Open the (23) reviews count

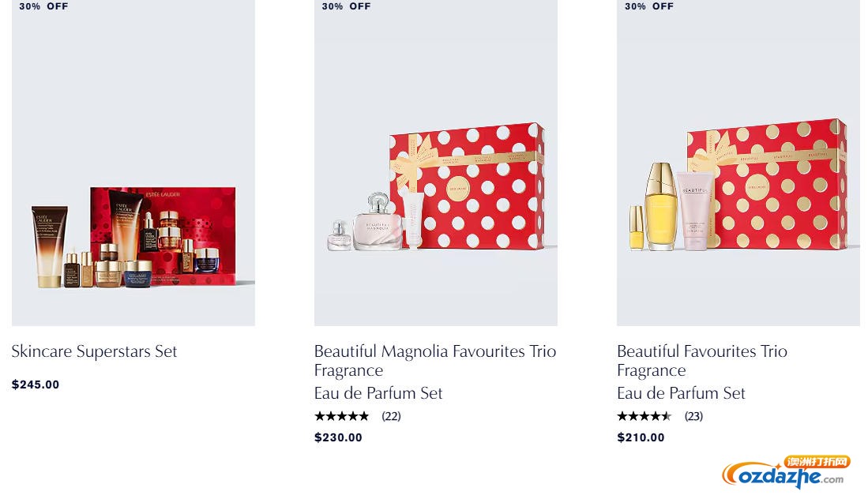tap(693, 416)
